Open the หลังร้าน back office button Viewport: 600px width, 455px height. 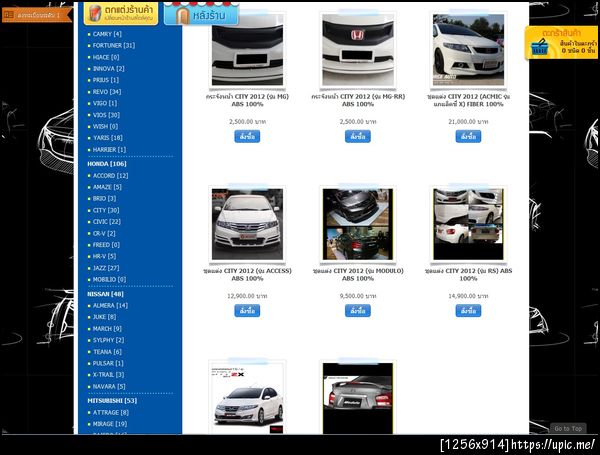tap(201, 14)
